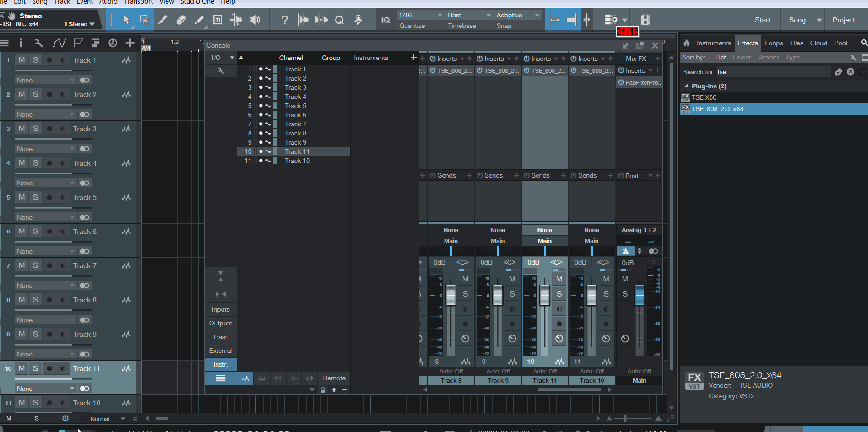This screenshot has width=868, height=432.
Task: Choose the Split (razor) tool
Action: point(163,20)
